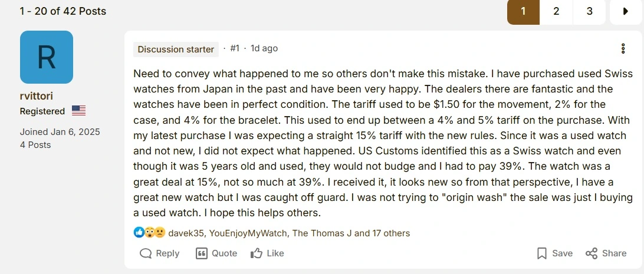This screenshot has width=644, height=274.
Task: Open the rvittori username link
Action: coord(37,96)
